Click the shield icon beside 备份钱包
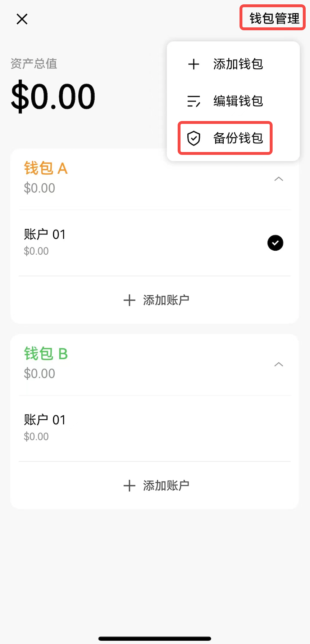310x644 pixels. pyautogui.click(x=193, y=138)
